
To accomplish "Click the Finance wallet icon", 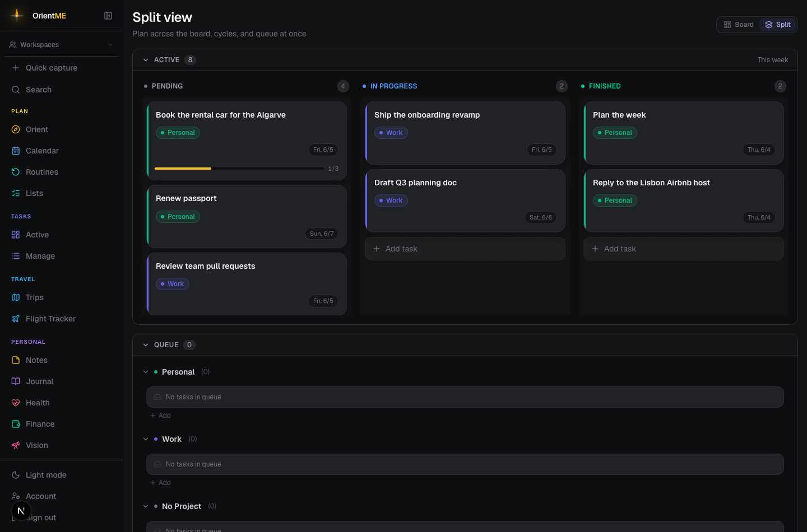I will pyautogui.click(x=16, y=424).
